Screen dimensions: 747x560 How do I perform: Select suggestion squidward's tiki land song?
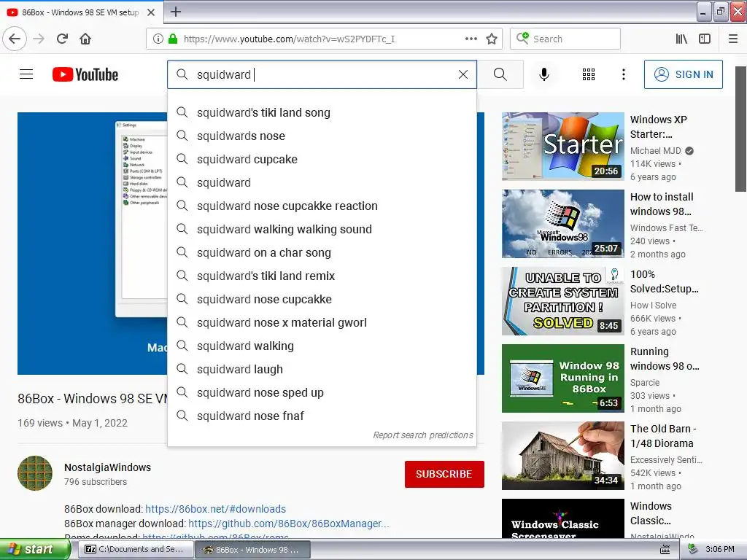(x=322, y=112)
